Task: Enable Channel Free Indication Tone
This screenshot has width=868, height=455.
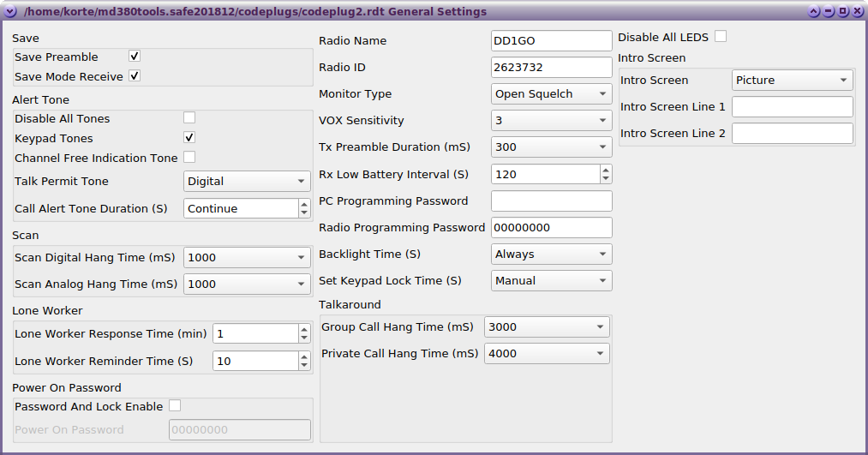Action: pos(189,158)
